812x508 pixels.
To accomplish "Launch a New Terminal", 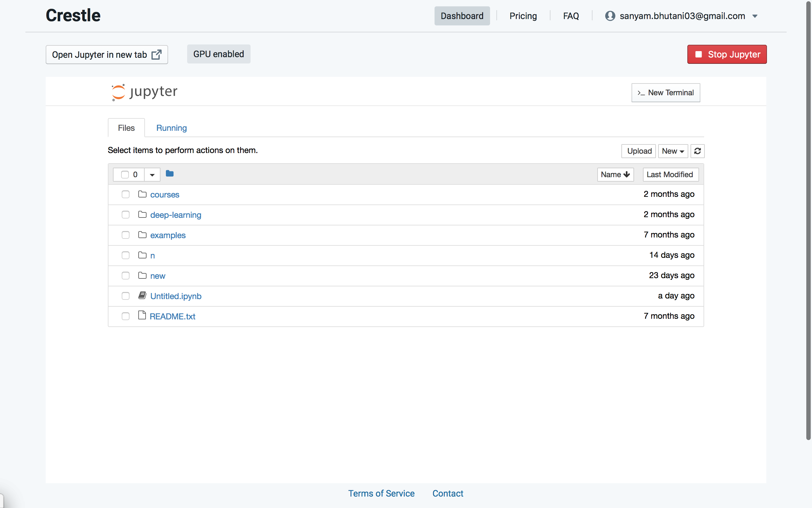I will [666, 93].
